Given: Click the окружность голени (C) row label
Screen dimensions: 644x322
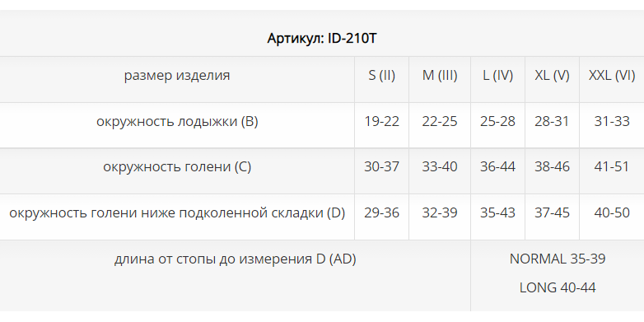Looking at the screenshot, I should point(177,167).
